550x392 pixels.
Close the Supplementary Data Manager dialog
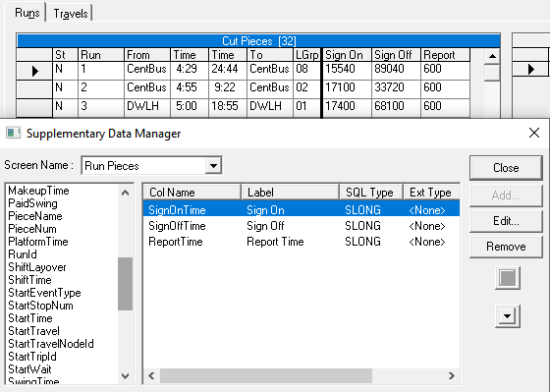coord(534,133)
